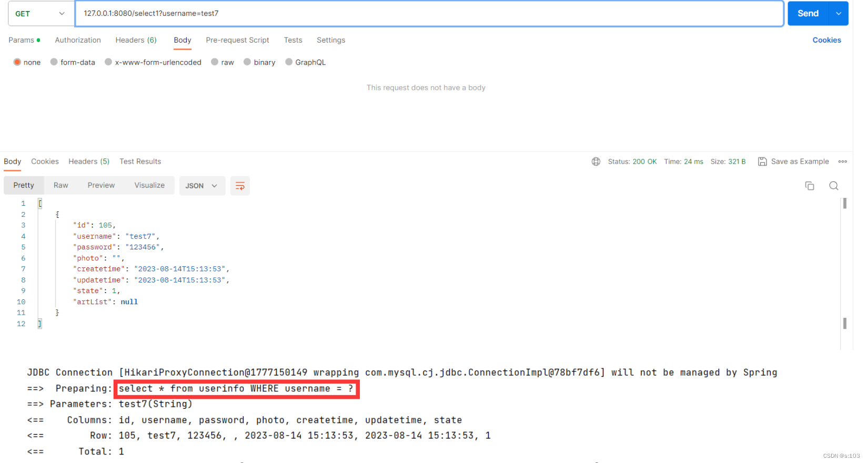Click the JDBC Connection log line
The width and height of the screenshot is (868, 463).
point(402,373)
